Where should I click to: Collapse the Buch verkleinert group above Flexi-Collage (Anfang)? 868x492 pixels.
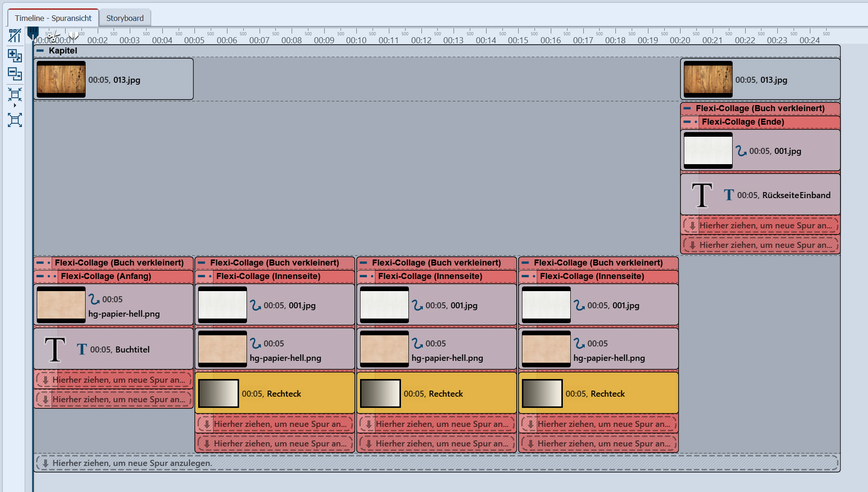40,263
